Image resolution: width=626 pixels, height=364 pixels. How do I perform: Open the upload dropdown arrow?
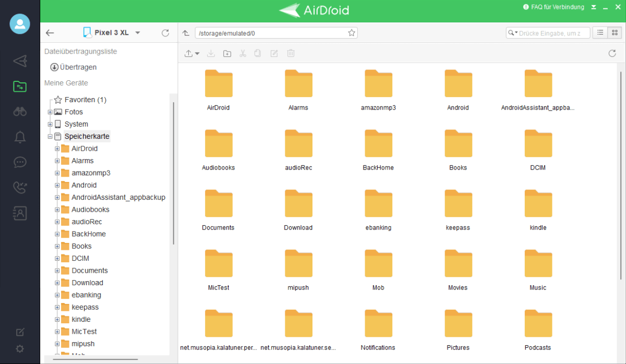pyautogui.click(x=197, y=54)
